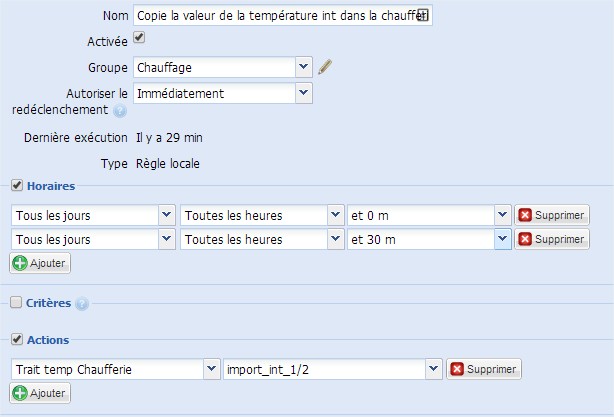Click help icon next to Critères
The image size is (614, 417).
click(x=82, y=303)
